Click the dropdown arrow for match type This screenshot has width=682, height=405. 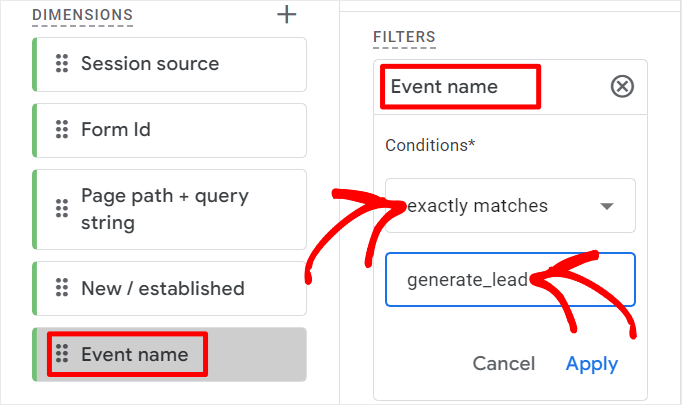606,207
